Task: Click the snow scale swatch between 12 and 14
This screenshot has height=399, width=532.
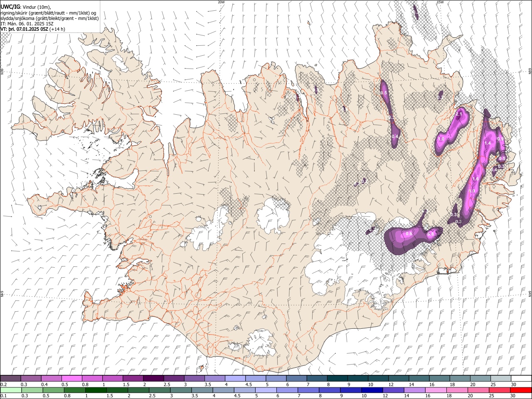Action: click(x=399, y=378)
